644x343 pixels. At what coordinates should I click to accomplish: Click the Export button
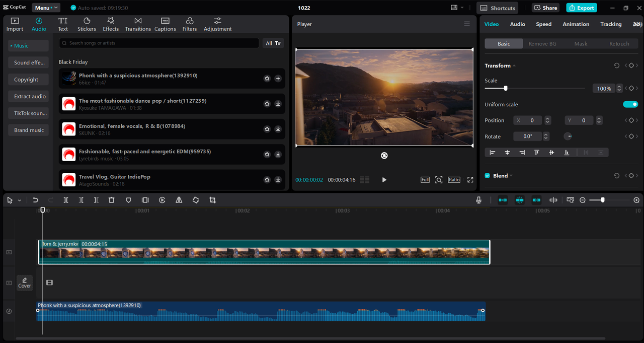pyautogui.click(x=581, y=8)
